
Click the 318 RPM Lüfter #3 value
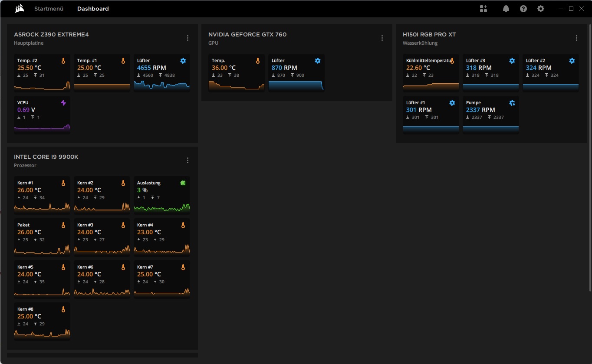[479, 68]
